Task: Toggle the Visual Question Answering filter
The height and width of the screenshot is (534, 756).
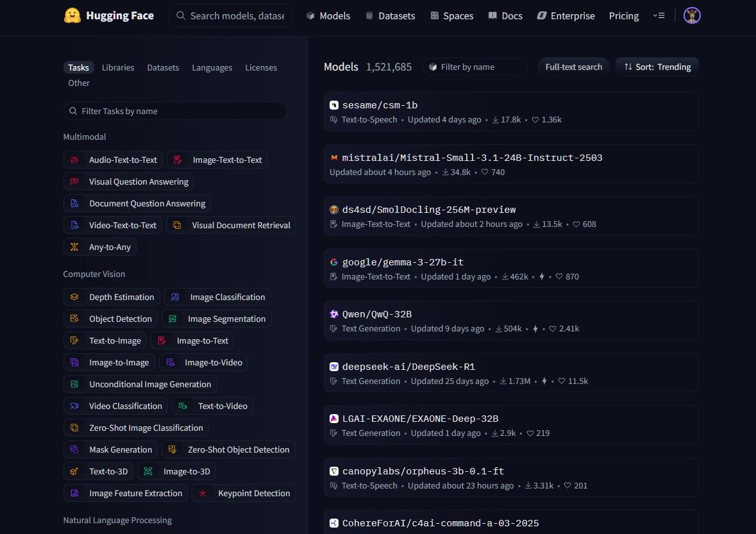Action: [x=130, y=181]
